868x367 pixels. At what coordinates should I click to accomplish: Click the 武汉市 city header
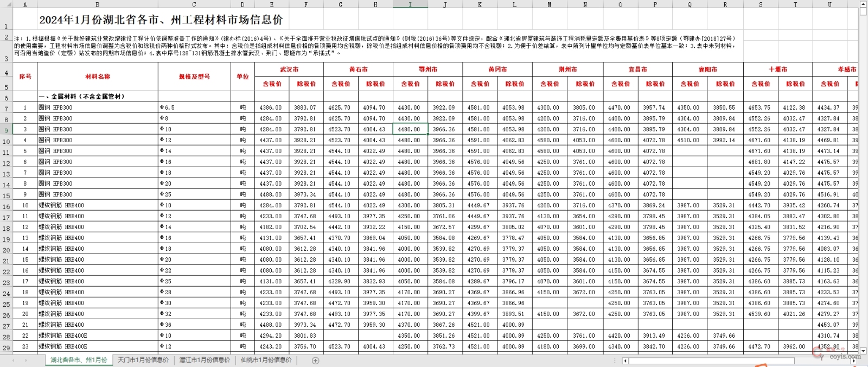tap(289, 69)
